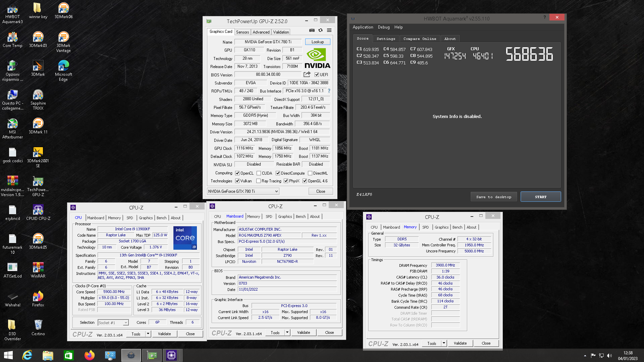Toggle CUDA checkbox

tap(259, 173)
